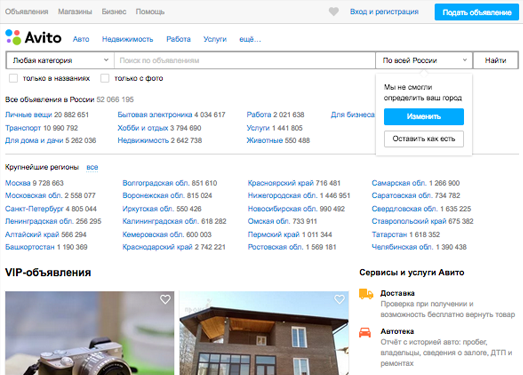Open 'Хобби и отдых' category
This screenshot has height=375, width=523.
point(143,128)
